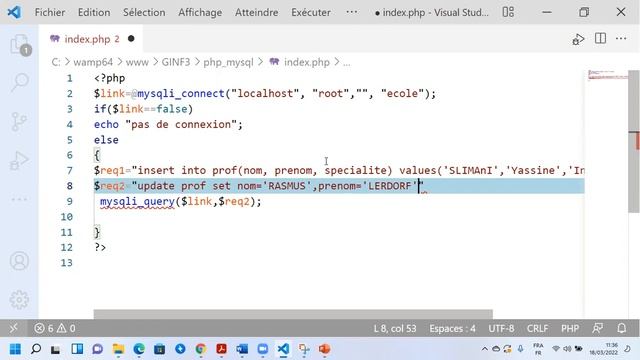The image size is (640, 360).
Task: Open Microsoft Edge from the taskbar
Action: (x=139, y=349)
